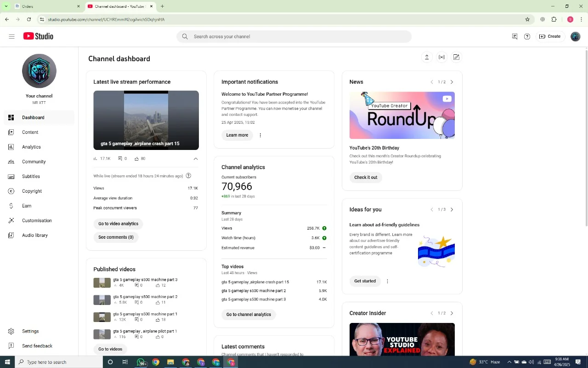Click the help icon beside 'While live'
Image resolution: width=588 pixels, height=368 pixels.
coord(188,176)
